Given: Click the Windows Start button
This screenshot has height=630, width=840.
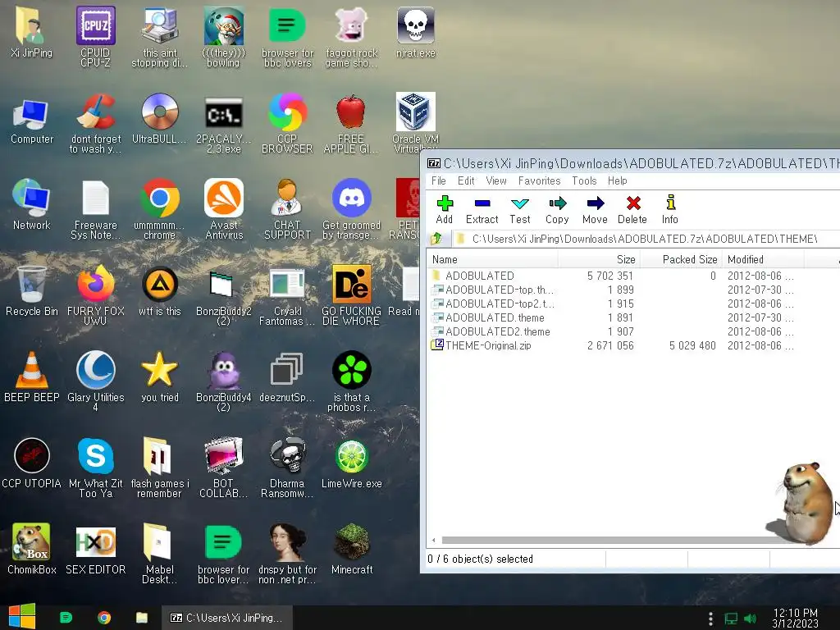Looking at the screenshot, I should [22, 617].
